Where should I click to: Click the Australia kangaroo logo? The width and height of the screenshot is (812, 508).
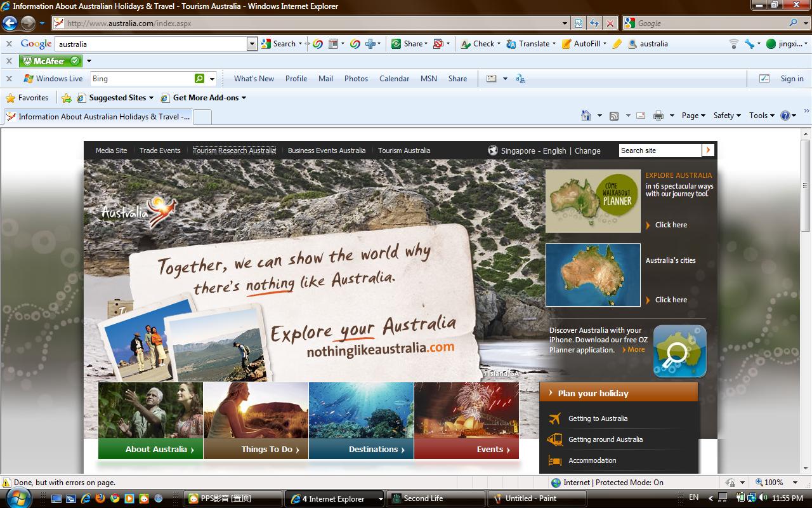pos(140,212)
